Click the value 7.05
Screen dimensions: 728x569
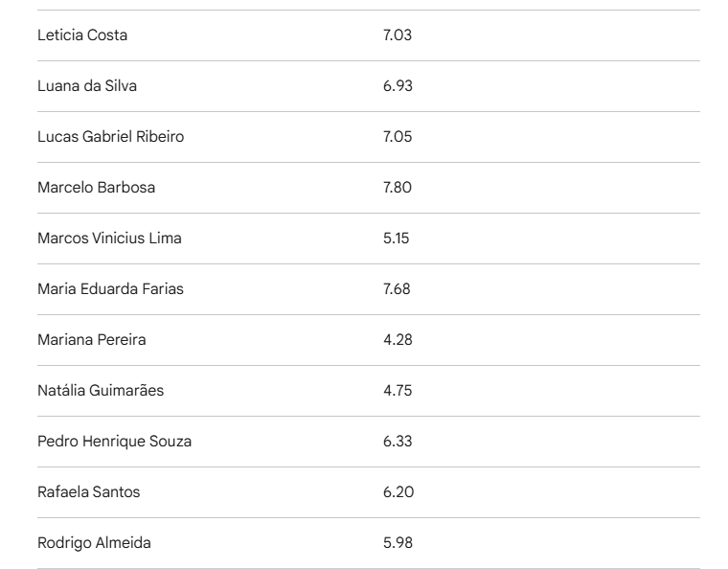398,137
